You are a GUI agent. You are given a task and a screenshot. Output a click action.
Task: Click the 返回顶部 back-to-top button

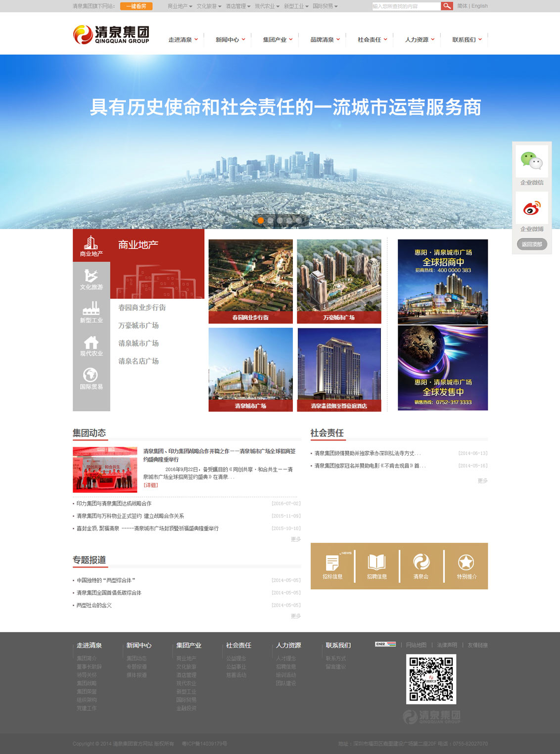[x=532, y=244]
